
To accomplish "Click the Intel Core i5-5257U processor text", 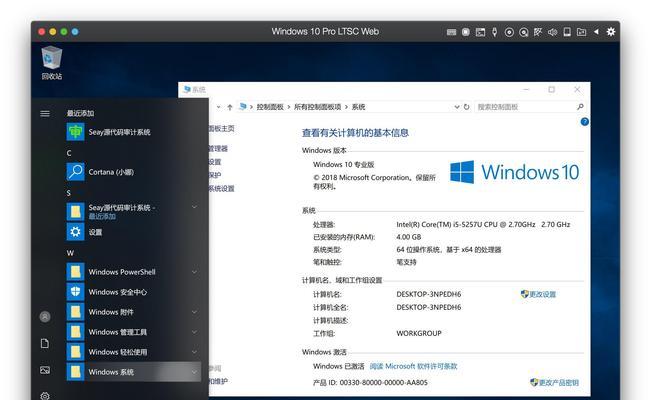I will 483,224.
